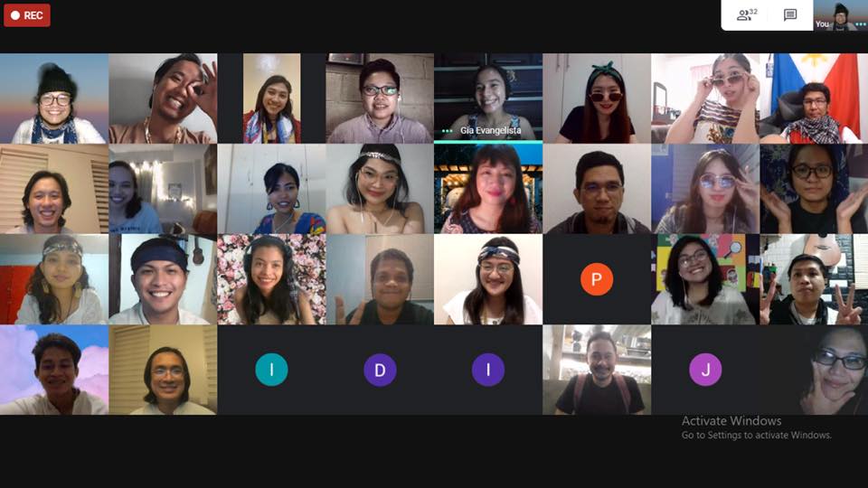The image size is (868, 488).
Task: Open the chat messages panel
Action: pos(790,14)
